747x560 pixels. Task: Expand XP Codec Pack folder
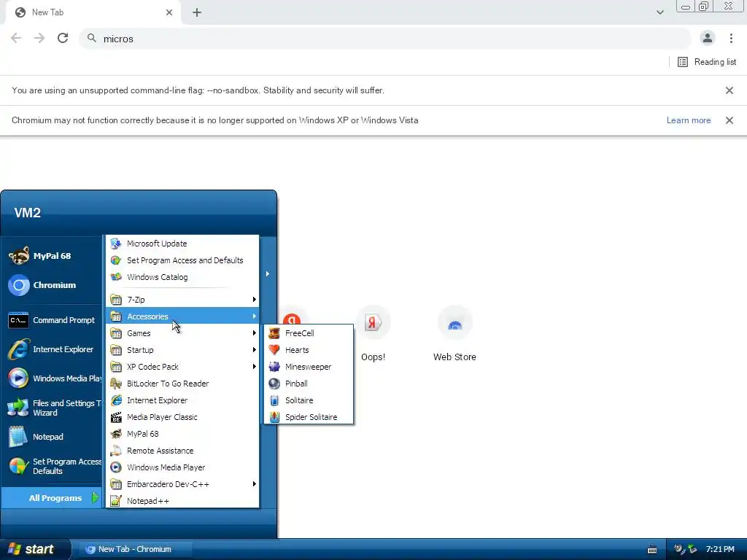[x=182, y=367]
